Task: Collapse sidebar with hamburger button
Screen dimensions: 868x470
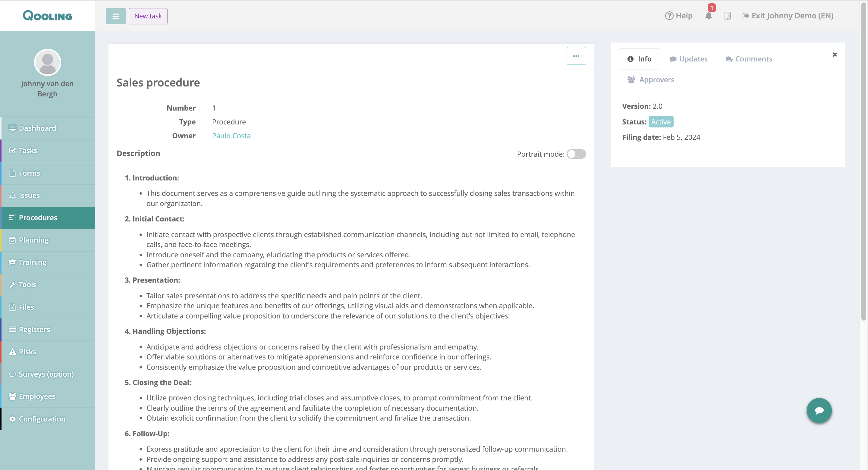Action: [x=115, y=16]
